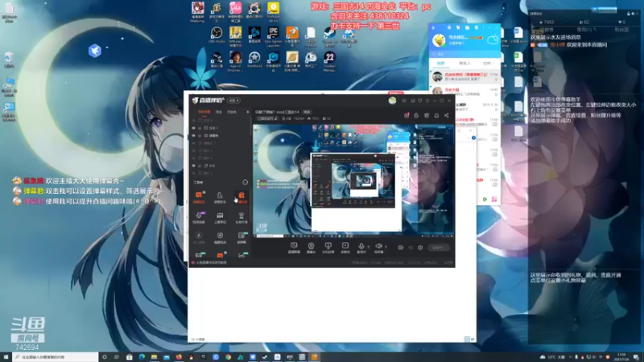Click the microphone icon in bottom bar

pos(361,247)
